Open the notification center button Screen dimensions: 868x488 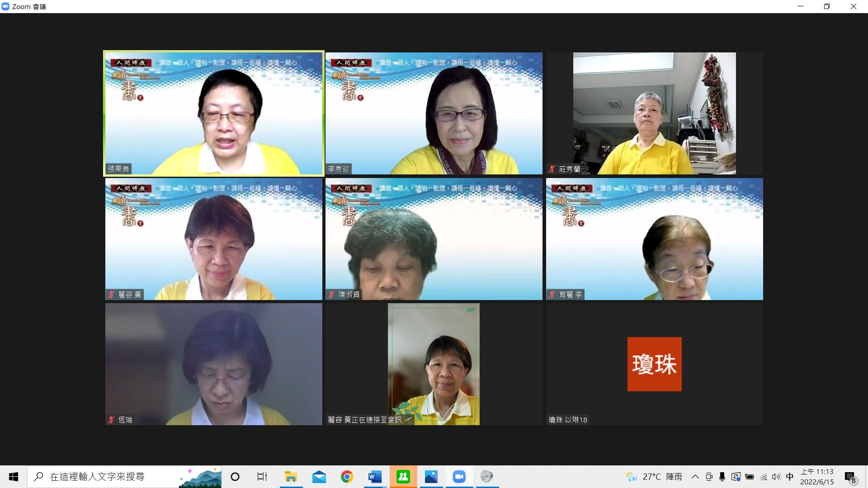click(x=850, y=477)
